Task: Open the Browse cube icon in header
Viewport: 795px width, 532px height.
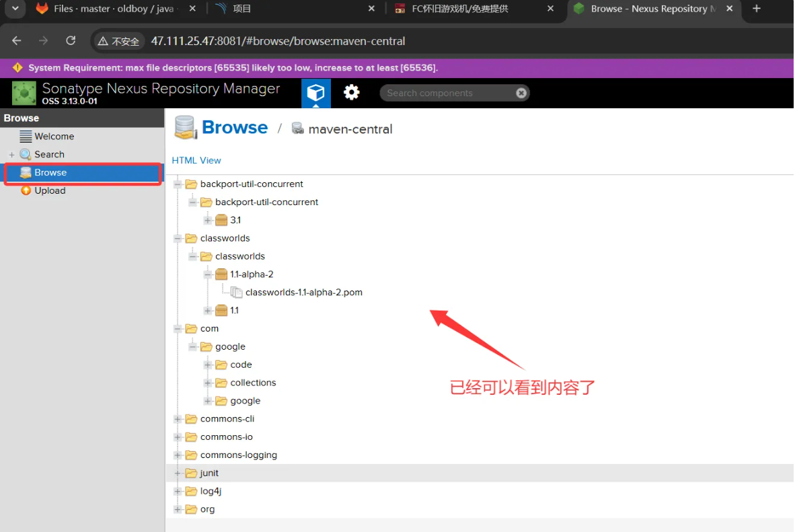Action: (x=316, y=93)
